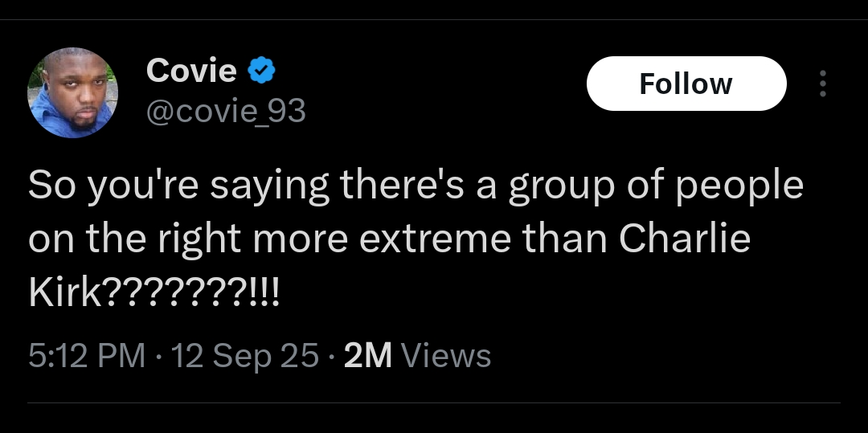The height and width of the screenshot is (433, 868).
Task: Open the Covie display name link
Action: pos(191,71)
